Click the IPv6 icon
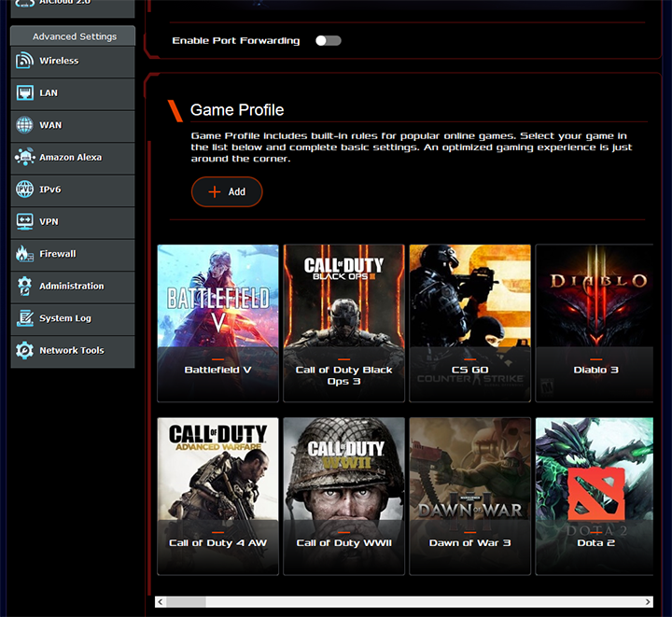Screen dimensions: 672x617 click(x=24, y=189)
